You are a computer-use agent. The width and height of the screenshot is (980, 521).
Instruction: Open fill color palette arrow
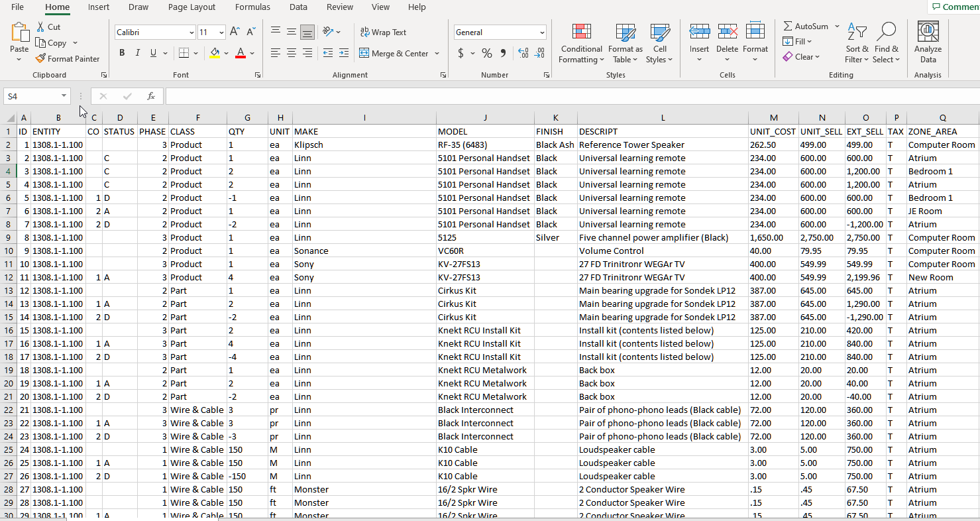point(226,54)
